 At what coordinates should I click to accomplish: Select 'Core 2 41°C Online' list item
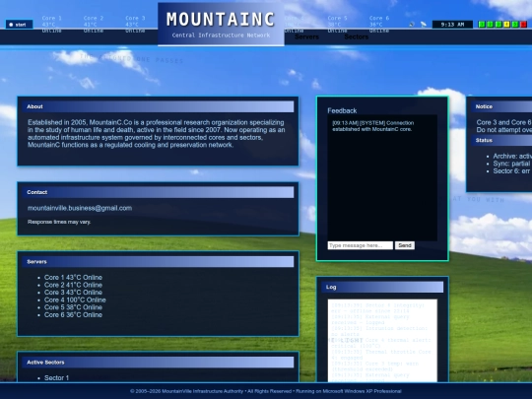(x=73, y=285)
